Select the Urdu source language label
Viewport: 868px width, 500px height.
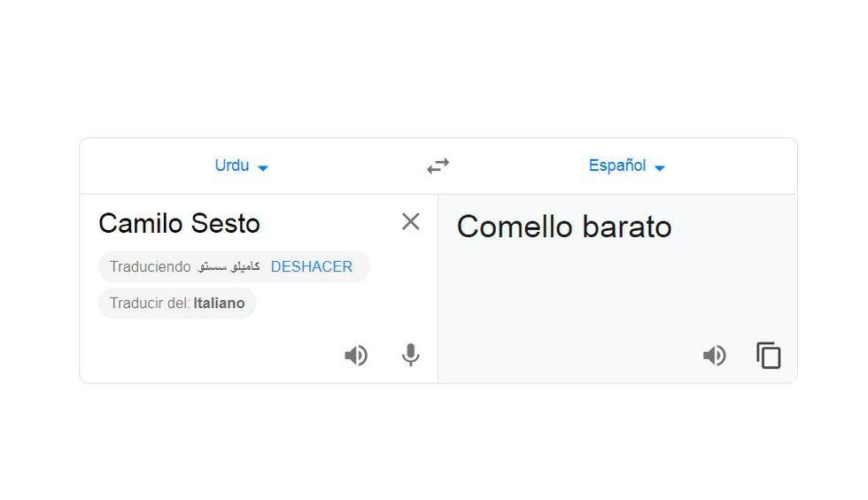click(231, 165)
